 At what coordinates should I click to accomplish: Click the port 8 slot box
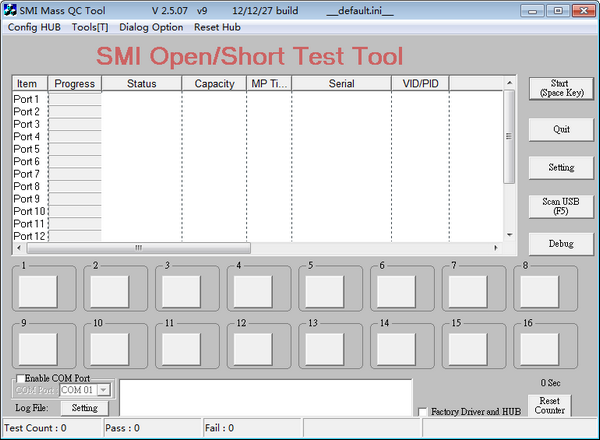click(x=540, y=290)
